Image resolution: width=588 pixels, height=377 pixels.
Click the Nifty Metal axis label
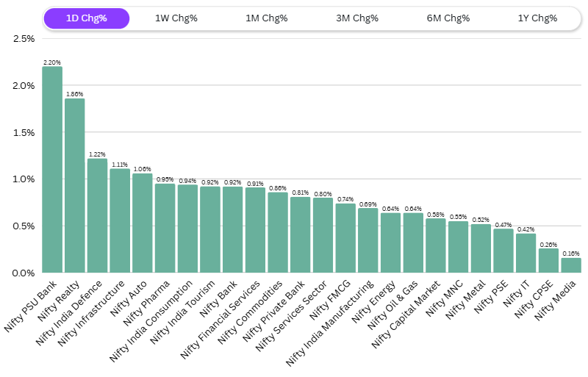pyautogui.click(x=466, y=300)
